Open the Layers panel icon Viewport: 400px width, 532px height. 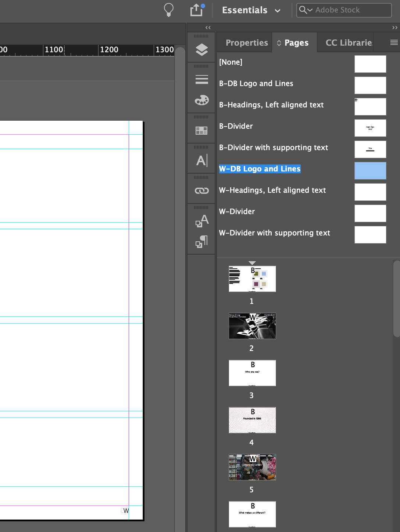tap(201, 50)
